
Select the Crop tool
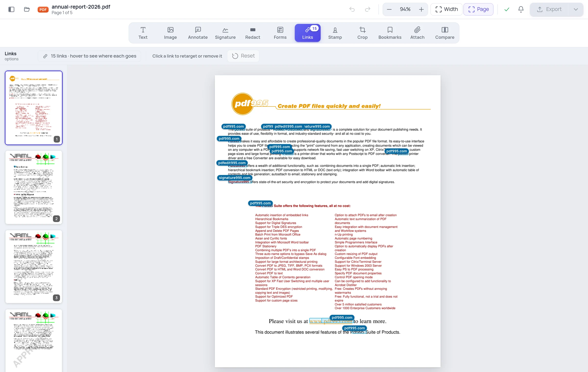pyautogui.click(x=362, y=33)
